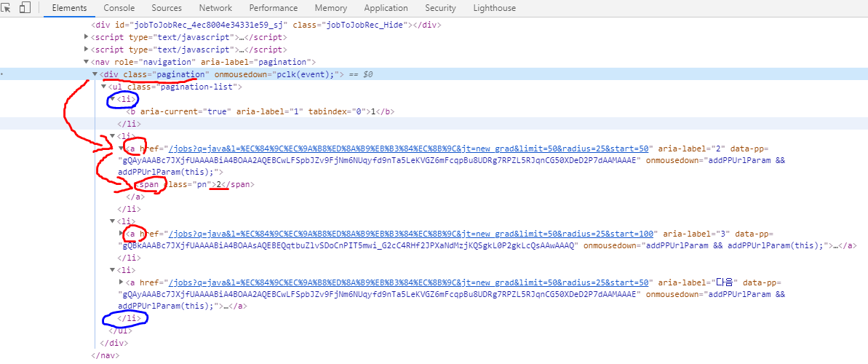Open the Sources tab
This screenshot has height=364, width=868.
167,8
